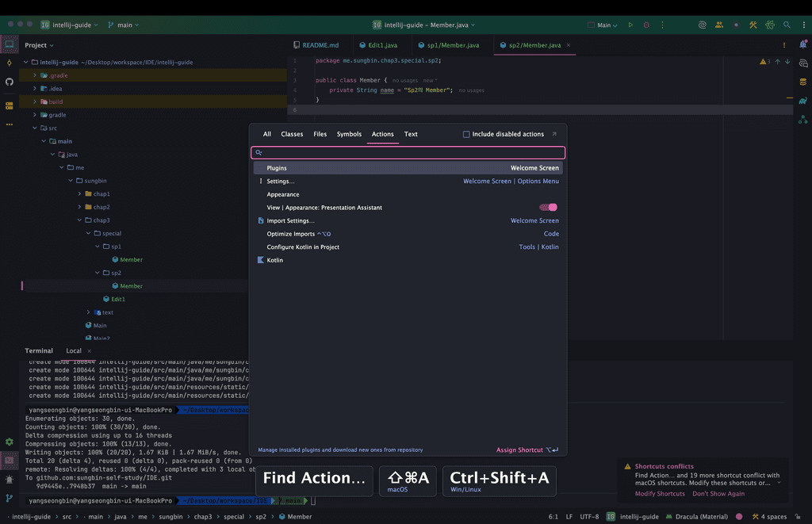Open the Main run configuration dropdown
812x524 pixels.
pyautogui.click(x=603, y=25)
